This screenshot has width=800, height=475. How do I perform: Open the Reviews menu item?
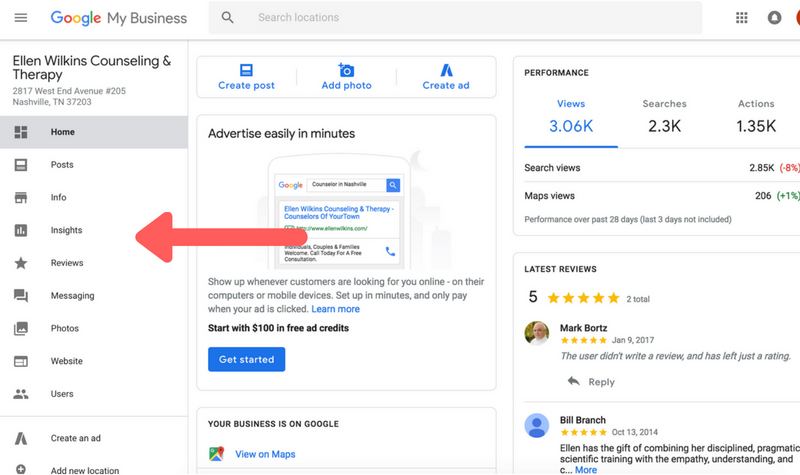coord(94,263)
